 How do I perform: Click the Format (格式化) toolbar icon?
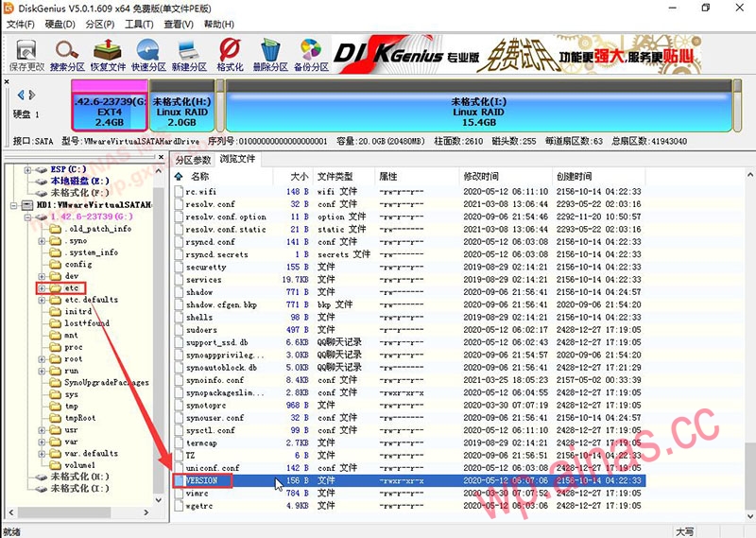pyautogui.click(x=230, y=55)
